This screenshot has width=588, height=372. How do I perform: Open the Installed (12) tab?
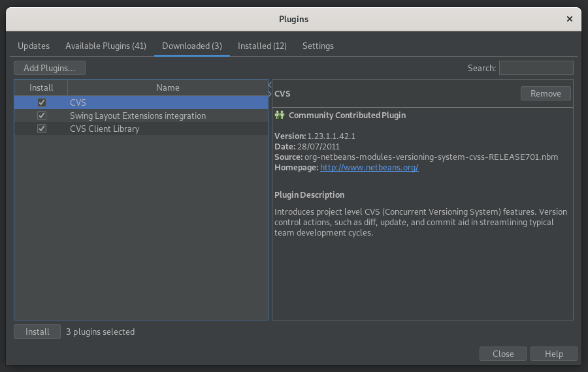coord(262,46)
